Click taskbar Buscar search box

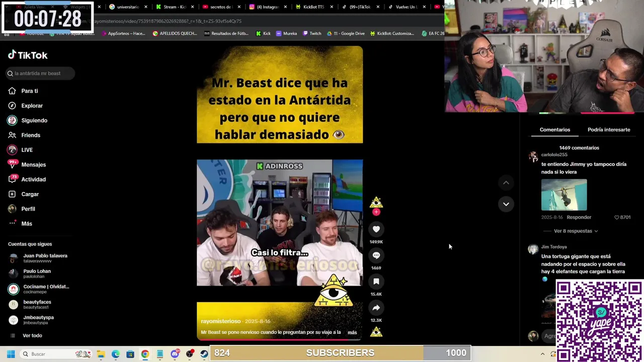[56, 354]
